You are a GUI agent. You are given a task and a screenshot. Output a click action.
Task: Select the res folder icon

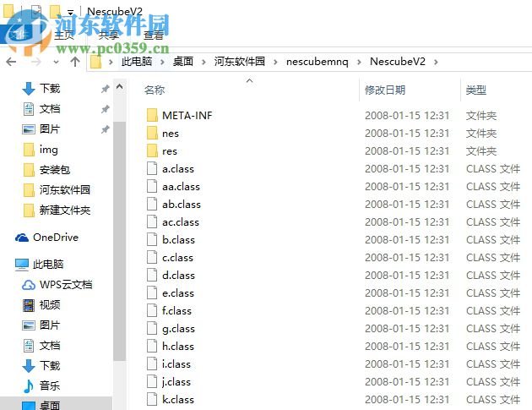coord(152,150)
